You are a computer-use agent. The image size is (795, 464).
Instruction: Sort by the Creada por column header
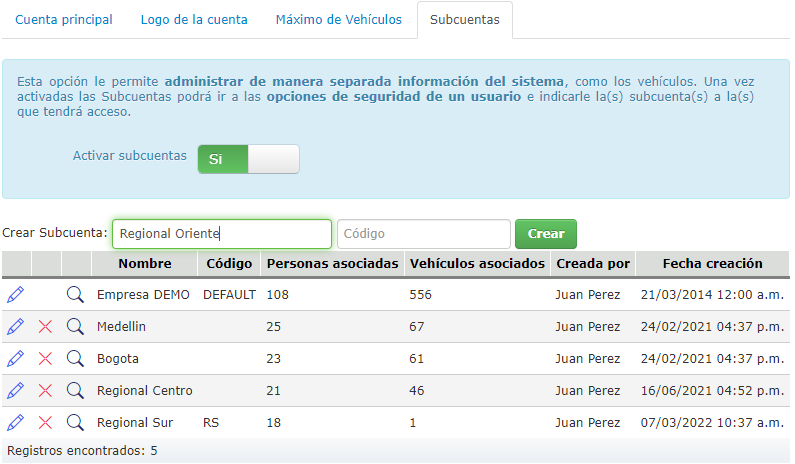point(593,264)
